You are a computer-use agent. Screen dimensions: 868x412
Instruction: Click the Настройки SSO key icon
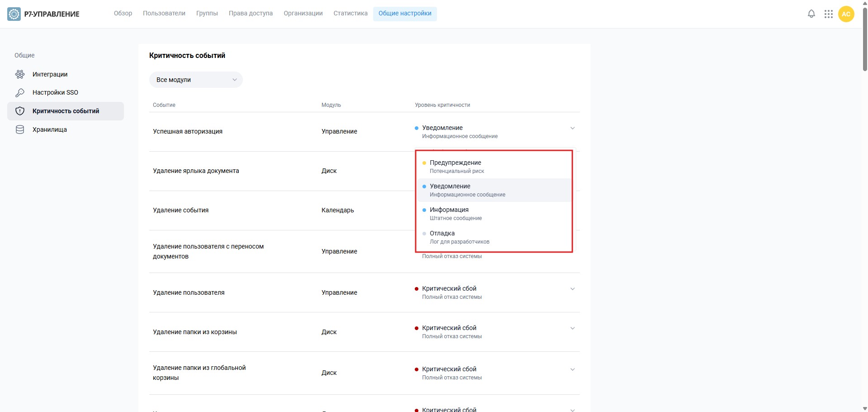pyautogui.click(x=20, y=92)
